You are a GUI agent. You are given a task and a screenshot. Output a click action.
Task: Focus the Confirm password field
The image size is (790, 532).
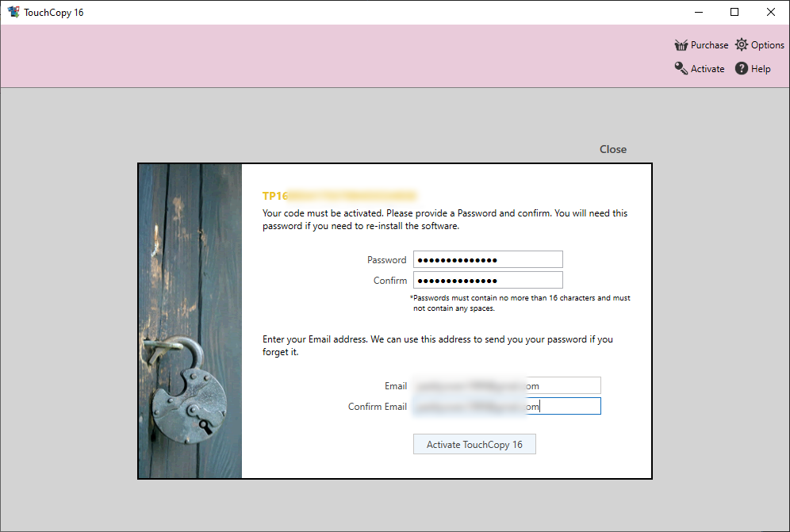click(x=488, y=280)
